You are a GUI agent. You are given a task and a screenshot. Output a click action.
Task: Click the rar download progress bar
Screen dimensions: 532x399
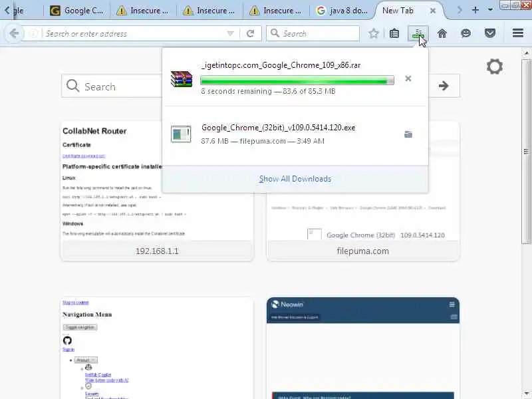[x=297, y=80]
